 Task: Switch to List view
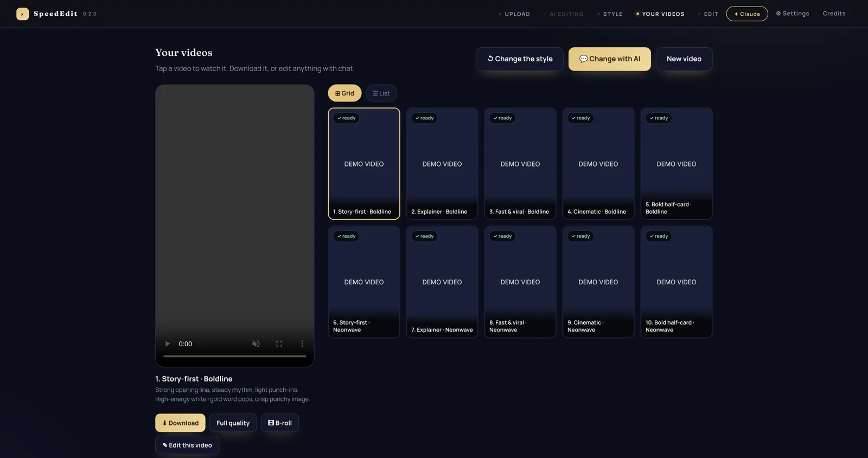381,93
